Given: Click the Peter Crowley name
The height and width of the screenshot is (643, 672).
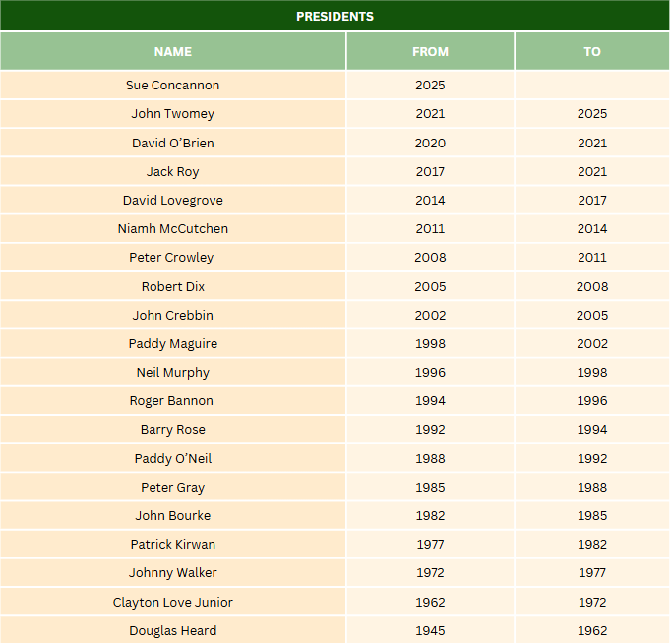Looking at the screenshot, I should tap(173, 258).
